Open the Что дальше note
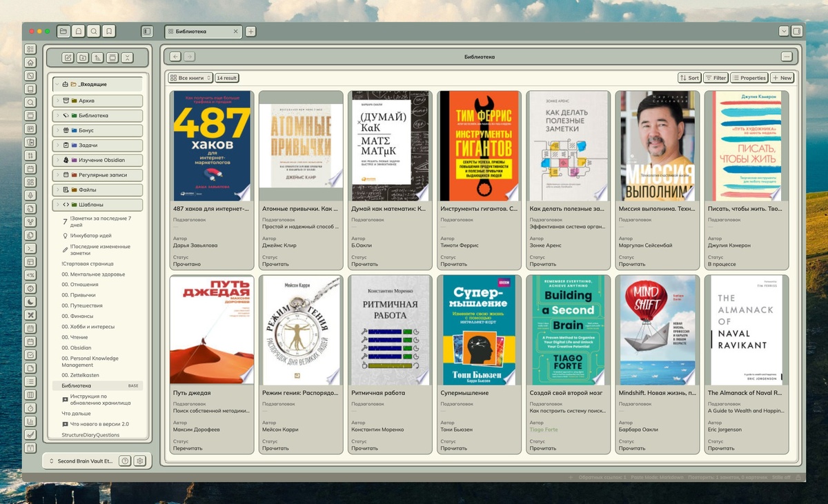 (76, 414)
